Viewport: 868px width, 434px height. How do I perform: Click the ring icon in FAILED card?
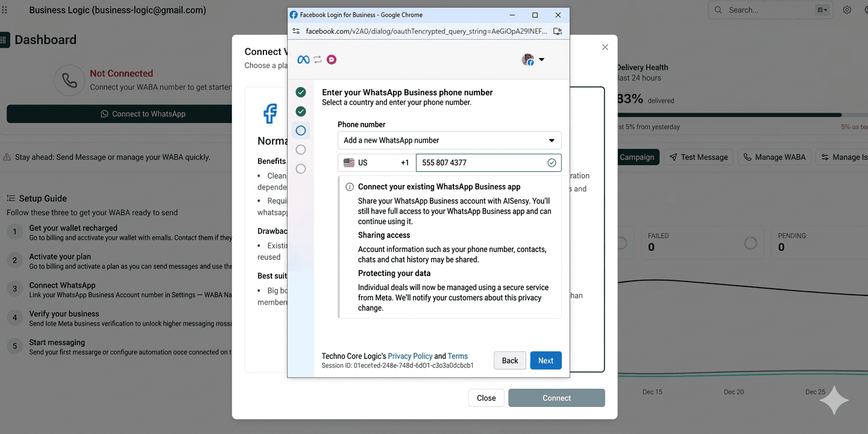pos(750,243)
